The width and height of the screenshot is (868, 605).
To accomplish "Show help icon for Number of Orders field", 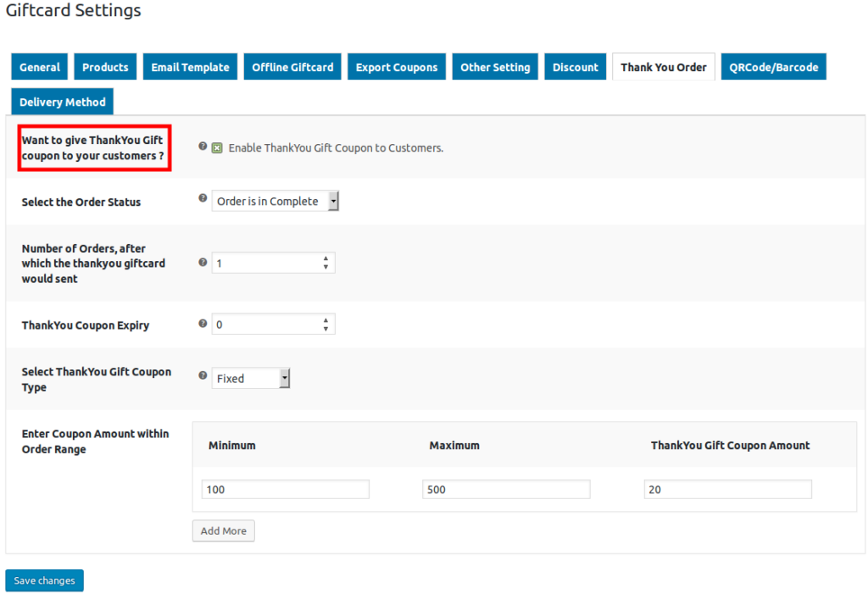I will point(203,263).
